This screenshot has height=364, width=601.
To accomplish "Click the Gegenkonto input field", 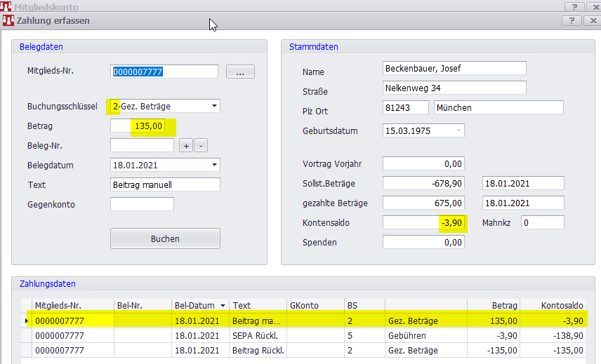I will (x=142, y=205).
